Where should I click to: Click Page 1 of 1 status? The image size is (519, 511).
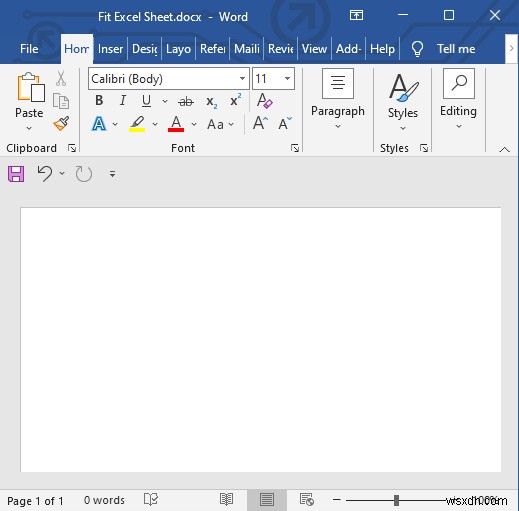(35, 501)
